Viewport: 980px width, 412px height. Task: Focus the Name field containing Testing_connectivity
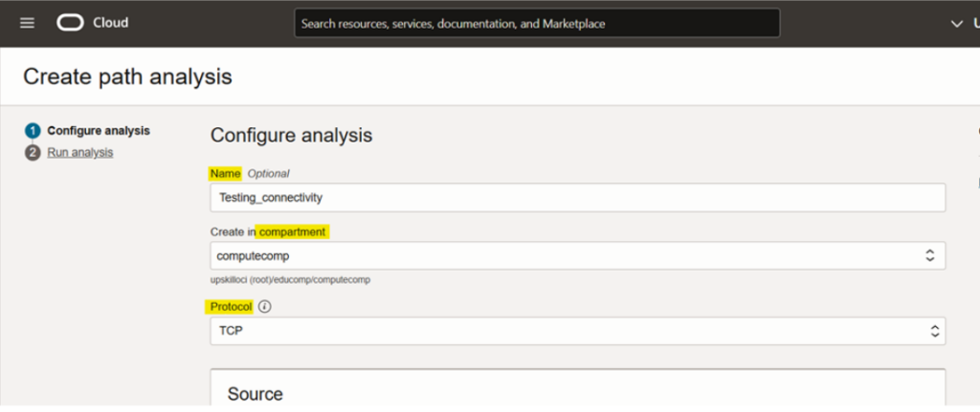point(577,197)
